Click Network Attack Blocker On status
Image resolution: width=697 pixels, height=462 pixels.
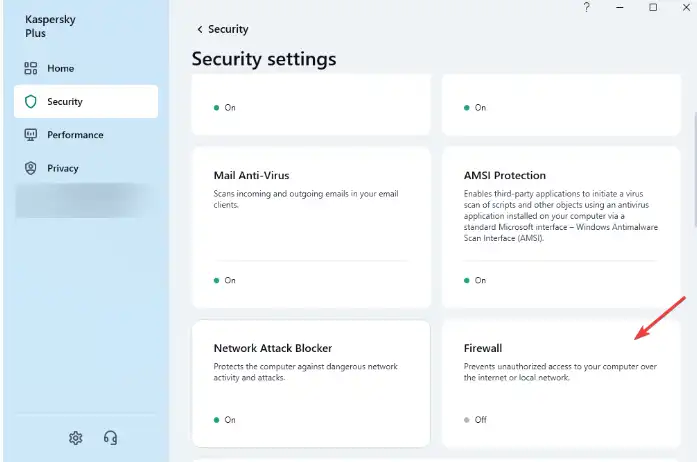click(x=225, y=420)
